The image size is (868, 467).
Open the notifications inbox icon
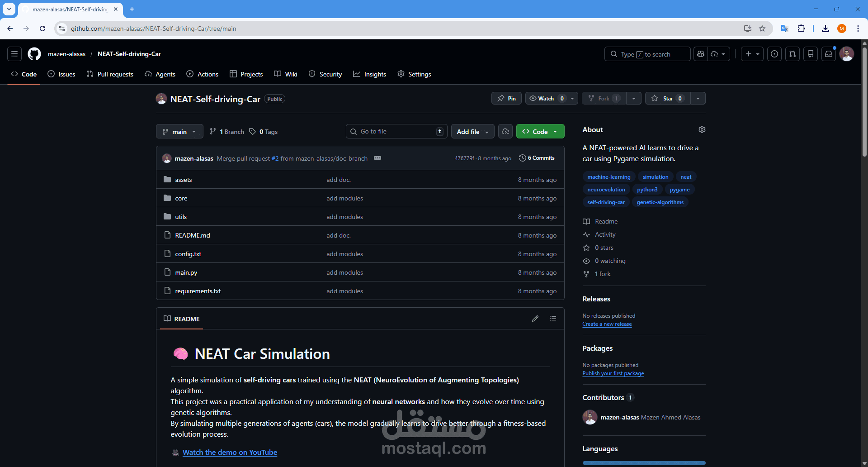pyautogui.click(x=829, y=54)
